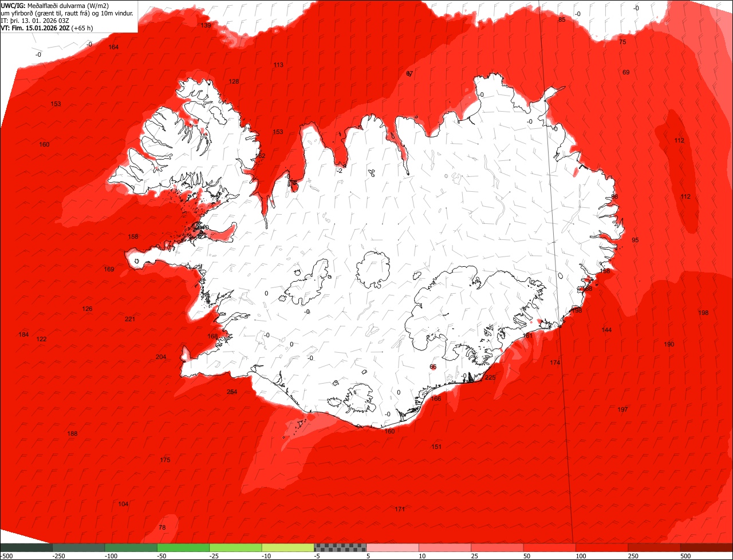Click the map value '164'
Viewport: 733px width, 560px height.
[x=113, y=47]
